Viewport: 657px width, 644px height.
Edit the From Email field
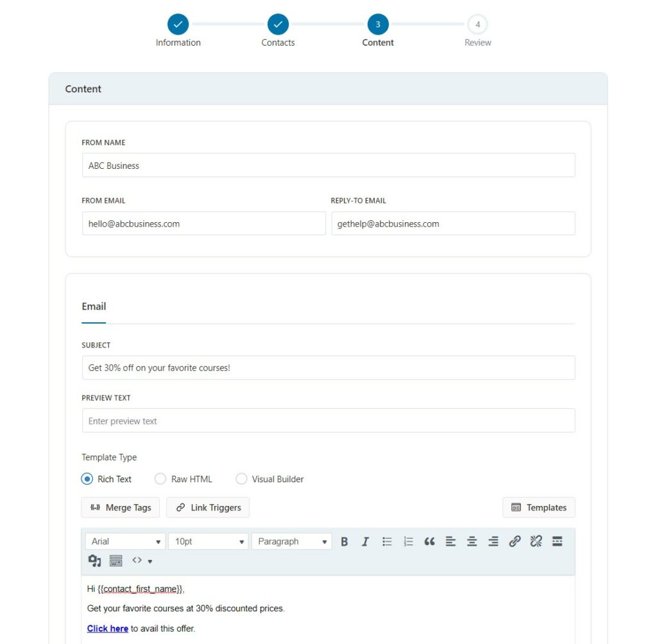coord(203,223)
